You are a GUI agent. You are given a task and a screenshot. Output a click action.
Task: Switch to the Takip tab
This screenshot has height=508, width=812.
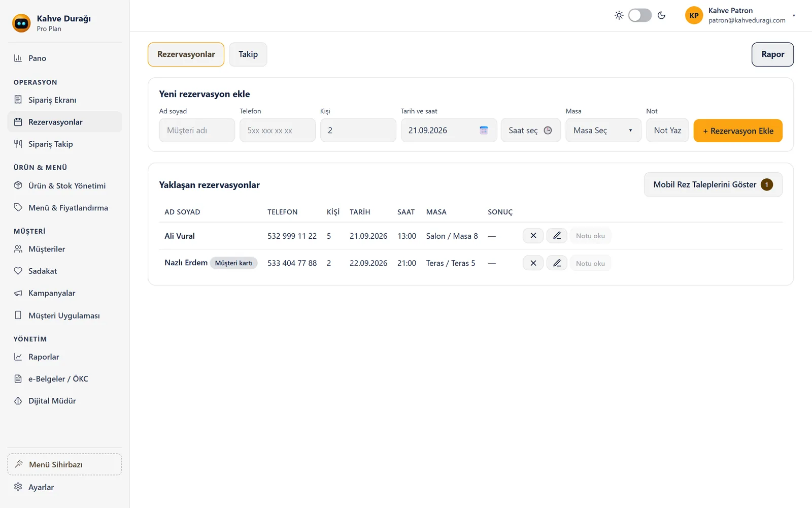coord(248,54)
